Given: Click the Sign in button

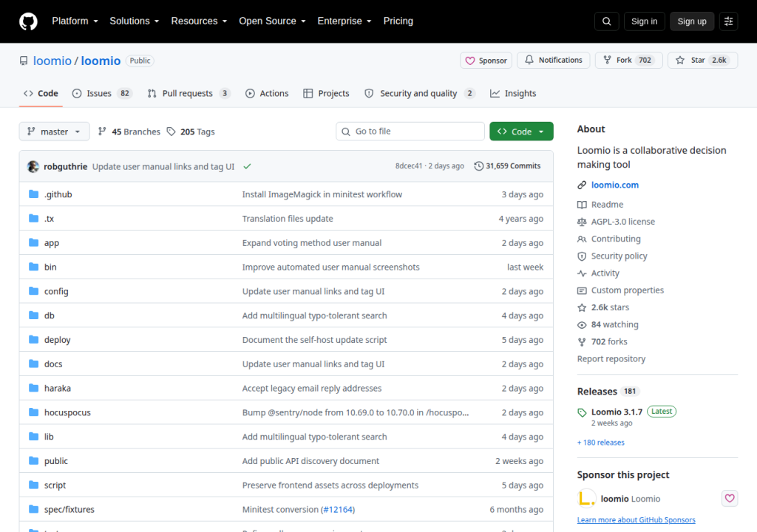Looking at the screenshot, I should click(x=644, y=21).
